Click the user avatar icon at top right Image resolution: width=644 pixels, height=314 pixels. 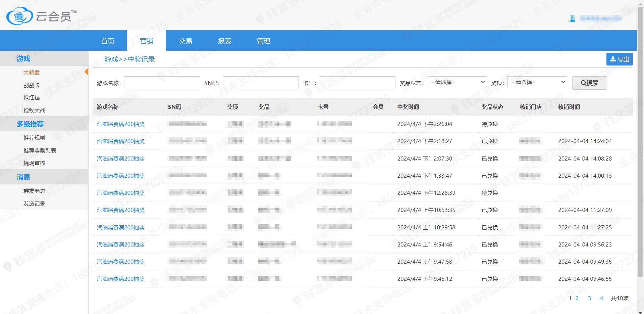pos(572,19)
